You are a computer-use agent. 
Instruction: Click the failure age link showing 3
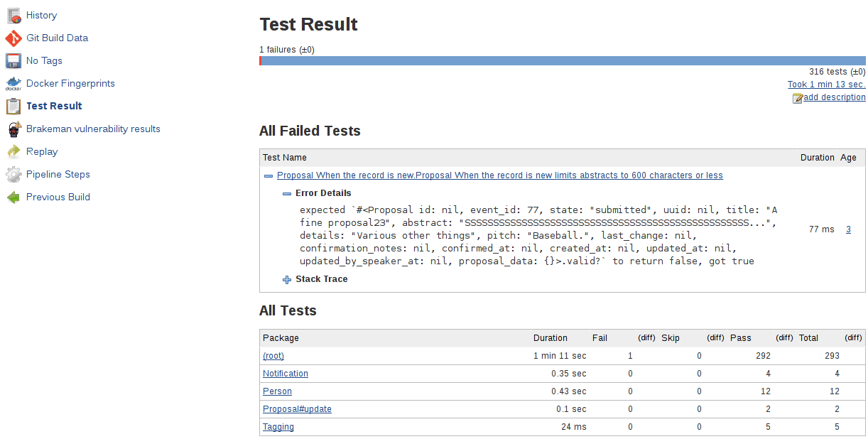(850, 229)
